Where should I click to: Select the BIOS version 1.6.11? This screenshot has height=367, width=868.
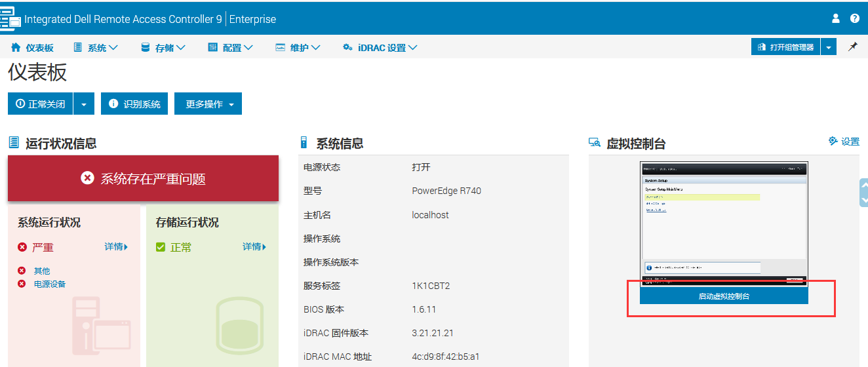pyautogui.click(x=424, y=309)
